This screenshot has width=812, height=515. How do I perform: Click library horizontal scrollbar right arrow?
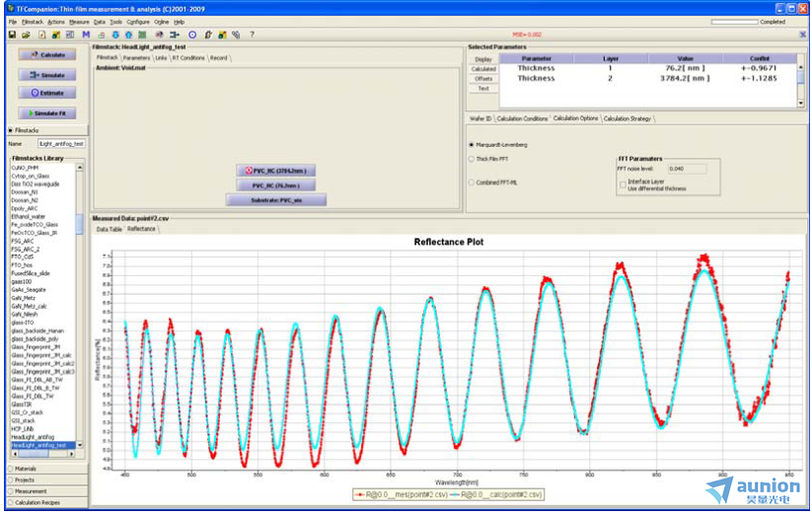(71, 454)
